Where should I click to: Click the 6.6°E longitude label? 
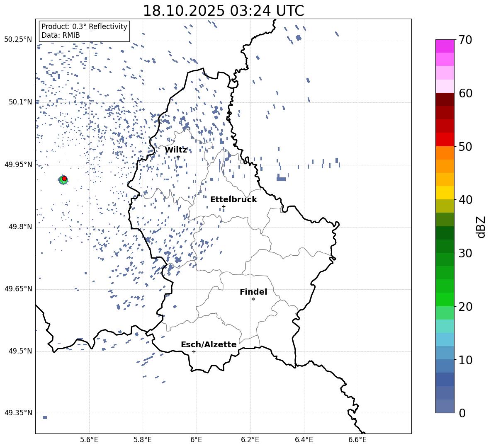(x=357, y=440)
